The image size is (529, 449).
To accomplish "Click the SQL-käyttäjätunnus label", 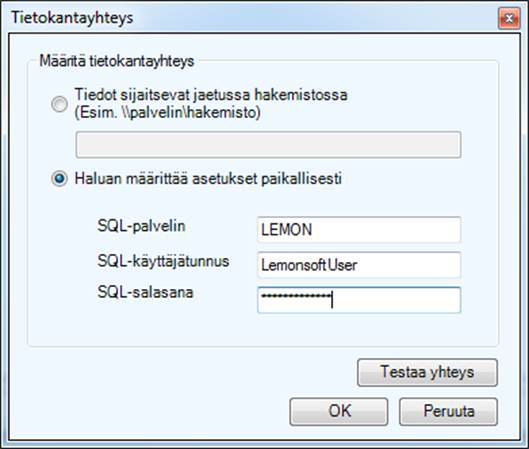I will [163, 261].
